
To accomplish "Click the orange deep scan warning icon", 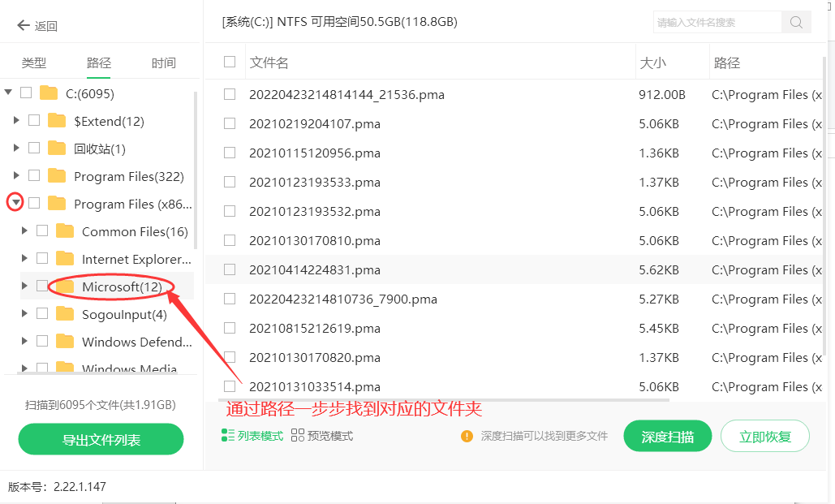I will pyautogui.click(x=467, y=436).
